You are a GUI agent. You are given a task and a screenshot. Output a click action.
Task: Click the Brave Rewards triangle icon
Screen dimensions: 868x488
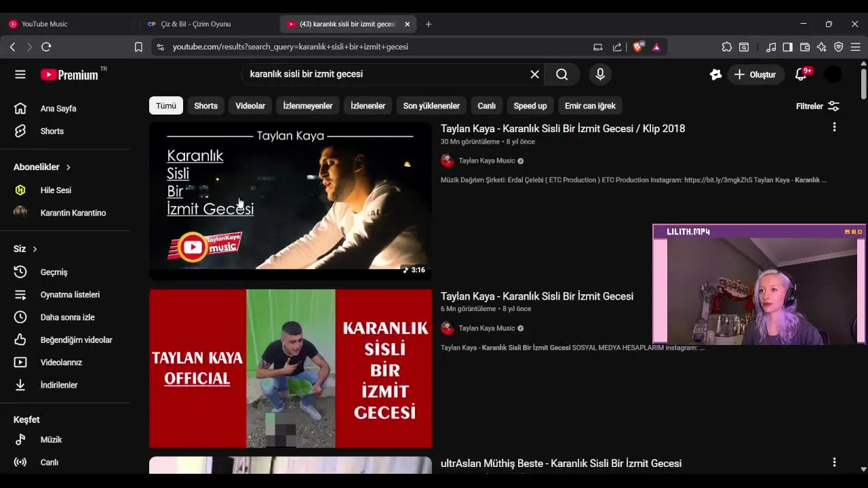point(656,47)
